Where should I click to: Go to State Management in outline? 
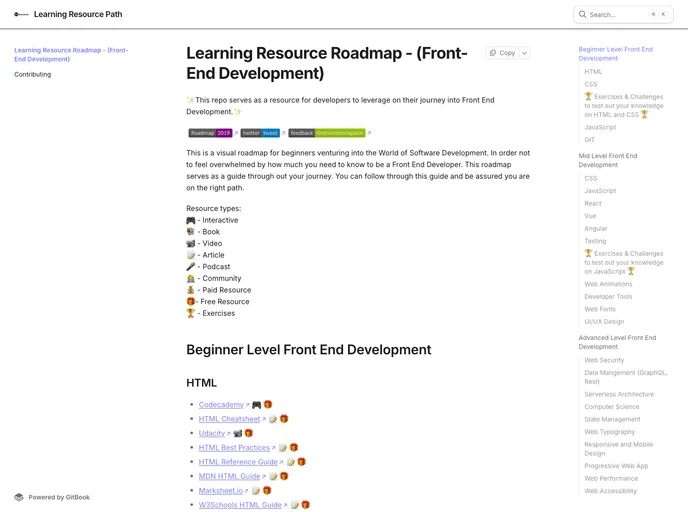(612, 419)
